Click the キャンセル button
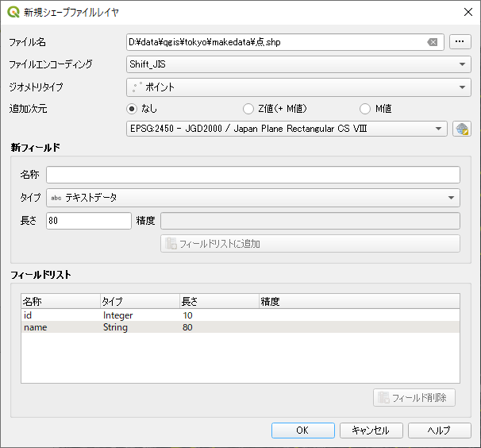 tap(371, 431)
